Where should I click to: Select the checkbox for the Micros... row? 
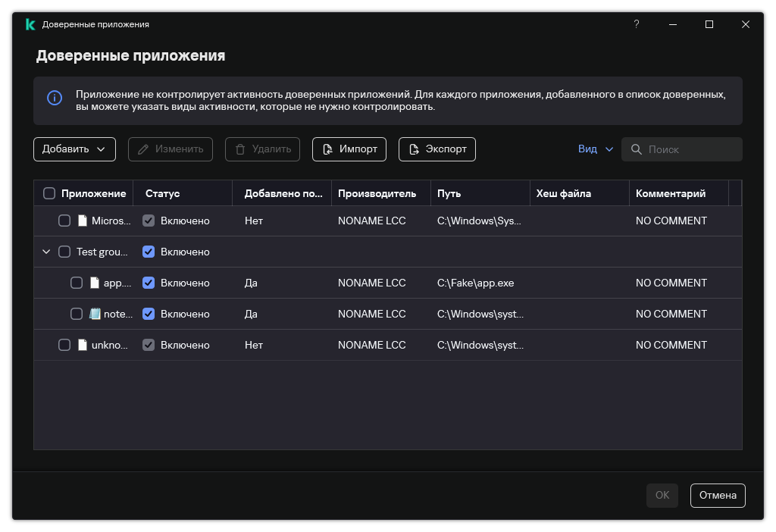tap(64, 221)
